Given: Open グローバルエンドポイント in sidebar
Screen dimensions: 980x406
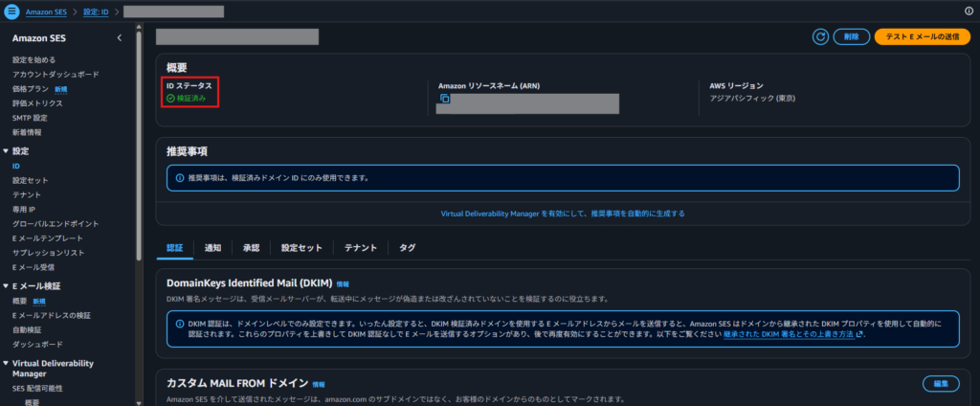Looking at the screenshot, I should (56, 223).
